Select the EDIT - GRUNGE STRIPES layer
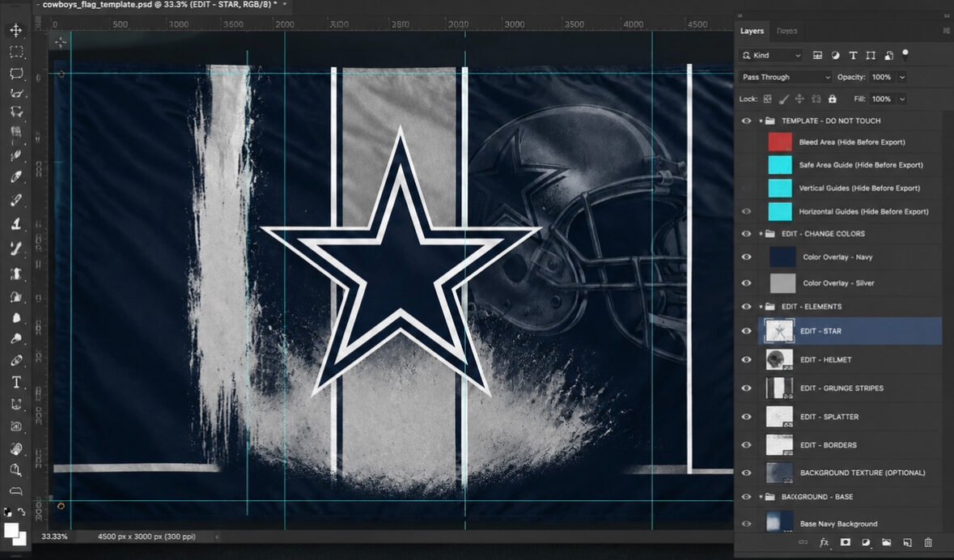954x560 pixels. [x=850, y=388]
